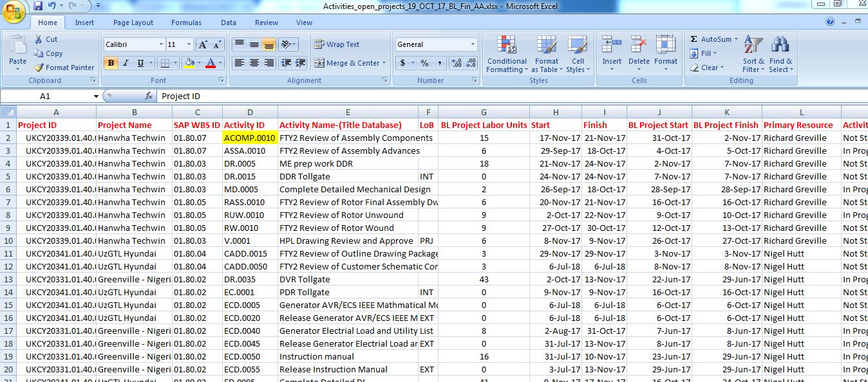The width and height of the screenshot is (868, 382).
Task: Apply the red Font Color A
Action: (210, 63)
